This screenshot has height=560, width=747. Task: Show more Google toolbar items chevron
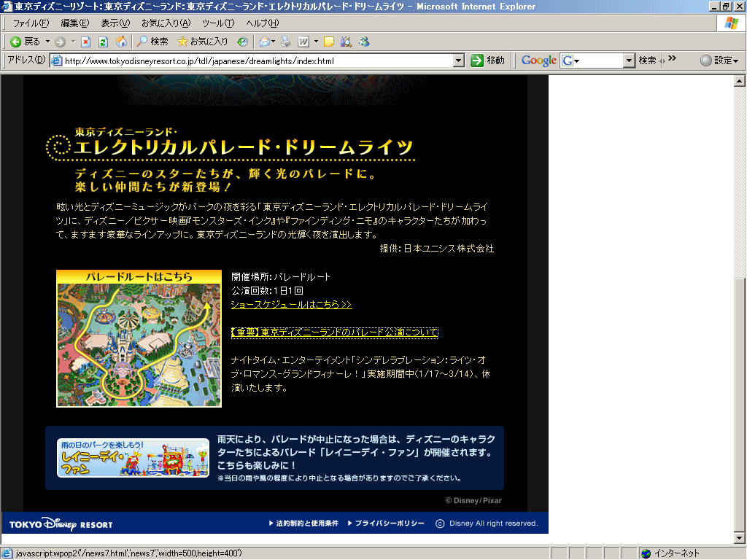(x=672, y=58)
